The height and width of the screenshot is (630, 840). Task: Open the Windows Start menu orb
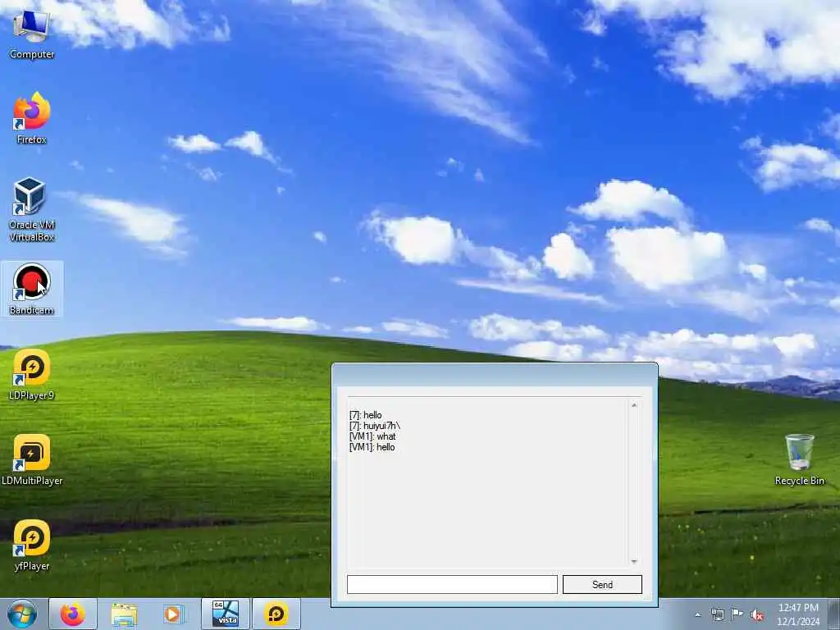tap(22, 614)
